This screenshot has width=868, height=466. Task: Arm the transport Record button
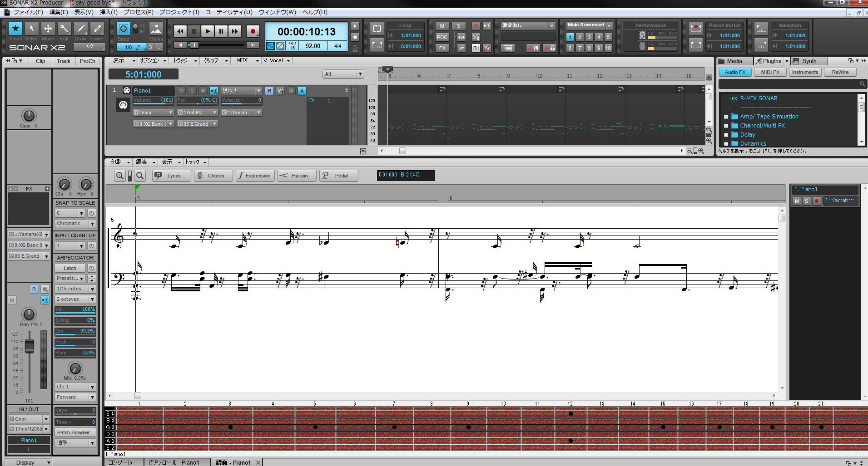(253, 31)
